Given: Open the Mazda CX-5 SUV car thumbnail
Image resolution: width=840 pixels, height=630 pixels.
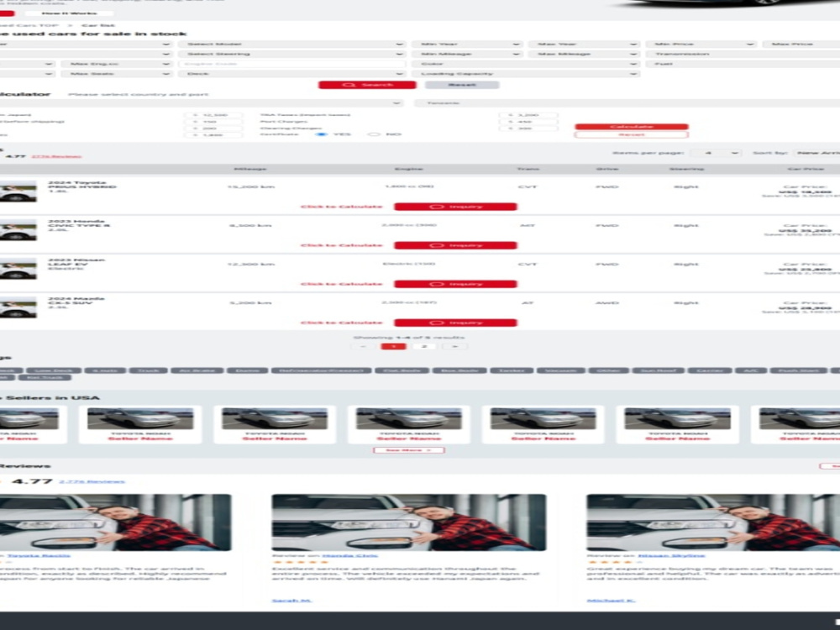Looking at the screenshot, I should (18, 307).
